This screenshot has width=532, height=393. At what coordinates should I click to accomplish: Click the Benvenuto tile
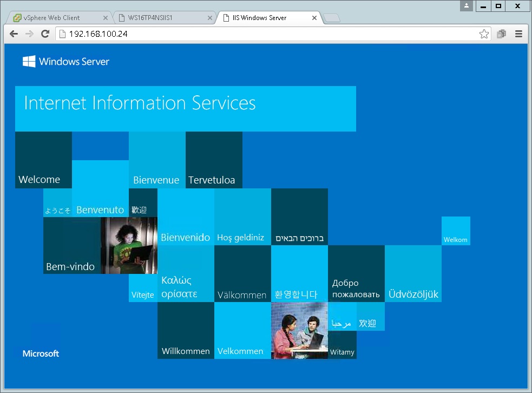click(101, 188)
